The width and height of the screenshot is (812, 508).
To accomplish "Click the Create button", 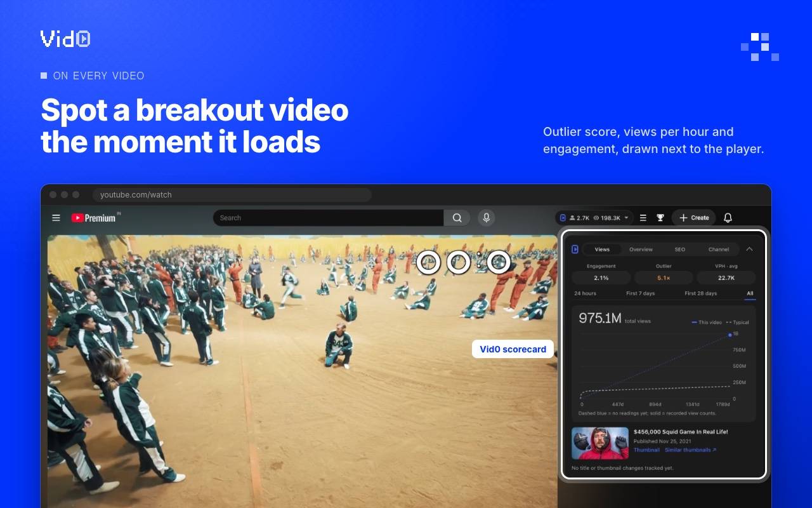I will [694, 218].
